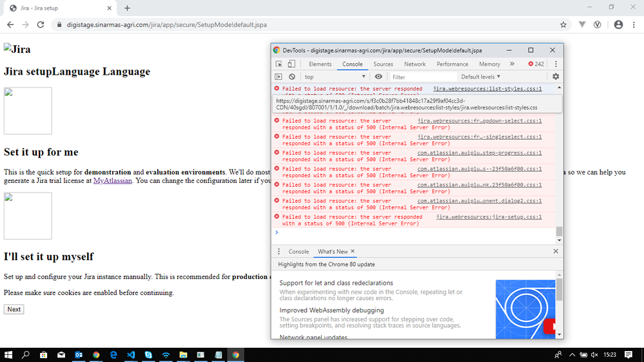Click the console scrollbar thumb
The height and width of the screenshot is (362, 644).
pos(559,231)
